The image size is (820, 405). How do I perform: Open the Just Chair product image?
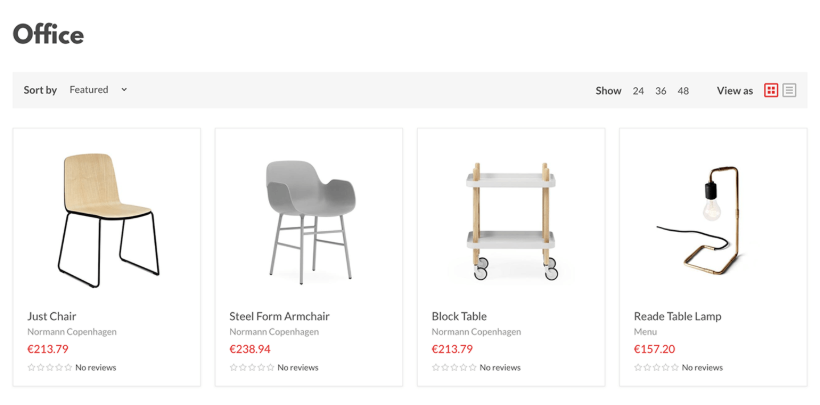point(107,214)
